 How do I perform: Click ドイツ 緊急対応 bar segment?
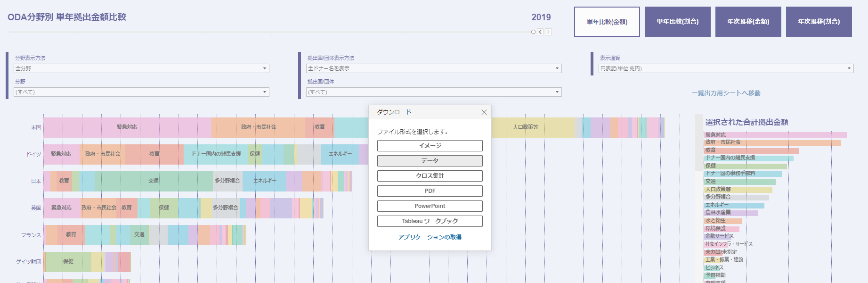click(x=61, y=154)
